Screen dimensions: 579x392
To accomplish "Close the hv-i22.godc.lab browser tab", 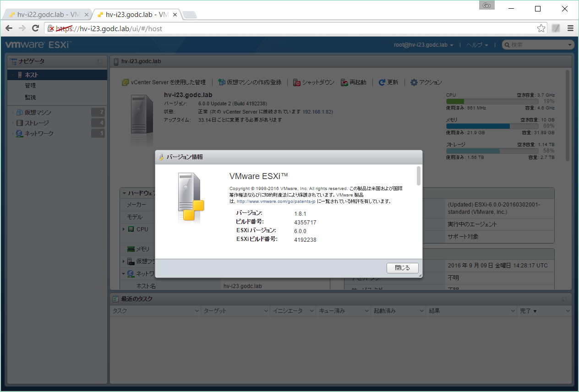I will pyautogui.click(x=87, y=15).
